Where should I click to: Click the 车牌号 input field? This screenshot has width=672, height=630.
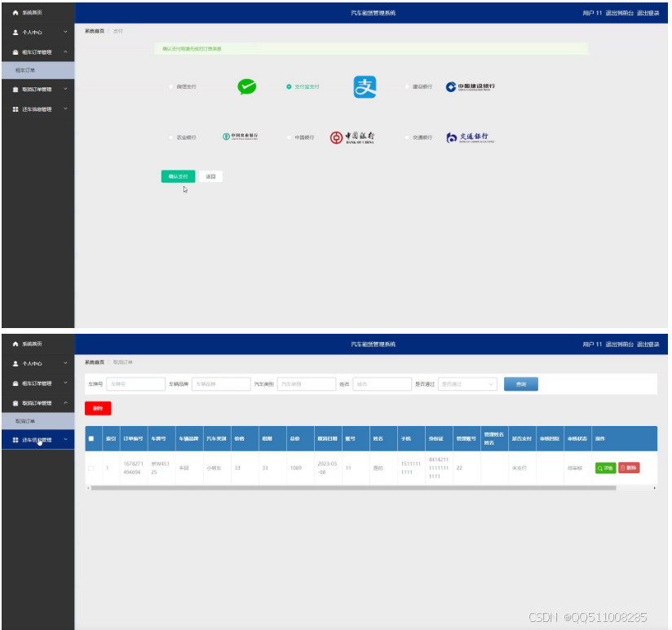pos(135,384)
